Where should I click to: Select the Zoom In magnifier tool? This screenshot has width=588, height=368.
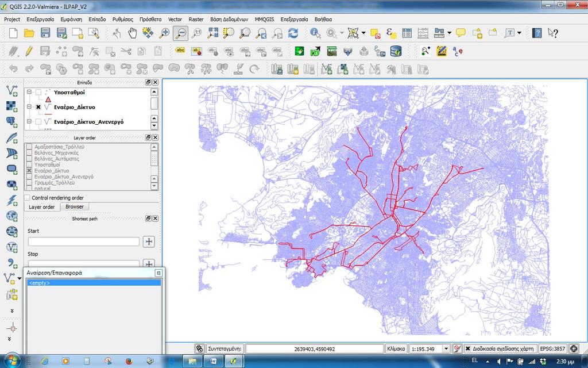(164, 33)
